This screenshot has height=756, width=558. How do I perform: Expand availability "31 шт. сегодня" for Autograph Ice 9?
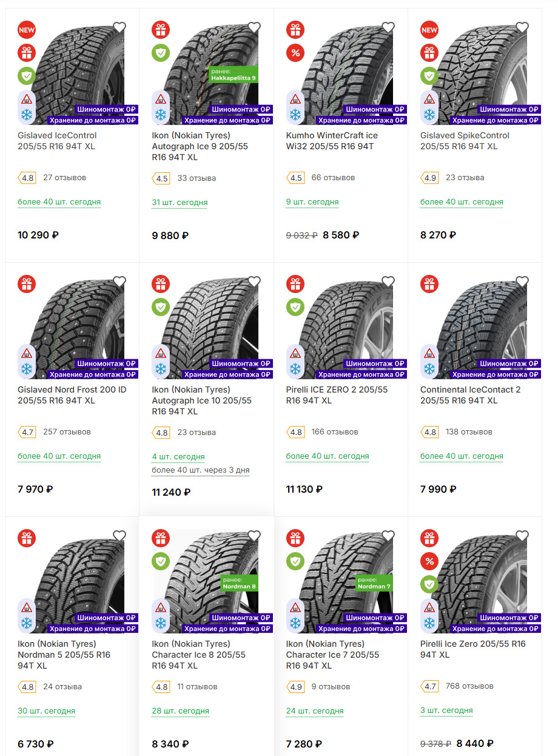coord(180,202)
